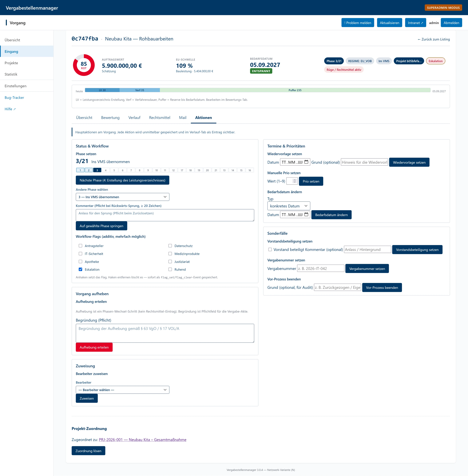Viewport: 468px width, 476px height.
Task: Open the Bearbeiter wählen dropdown
Action: click(x=122, y=390)
